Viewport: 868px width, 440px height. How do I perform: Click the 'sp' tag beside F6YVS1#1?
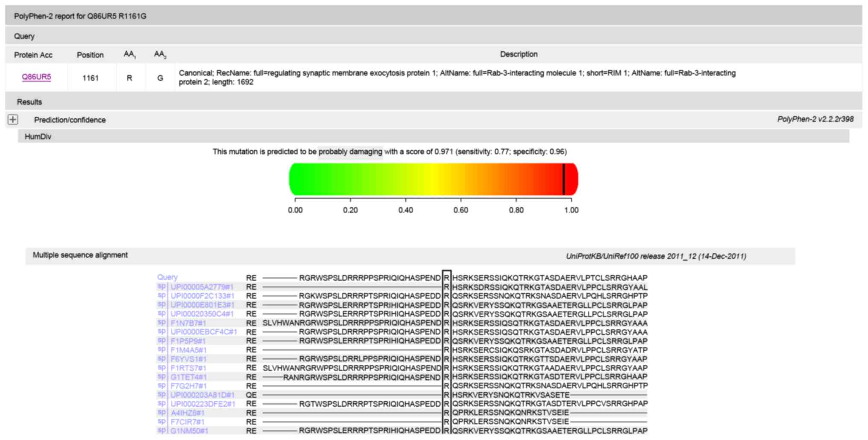point(161,358)
